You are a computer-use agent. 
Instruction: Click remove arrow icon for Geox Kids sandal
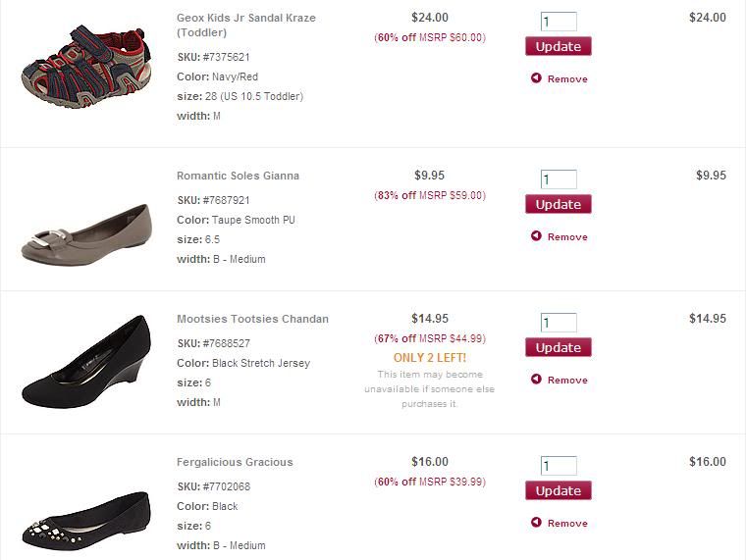pyautogui.click(x=536, y=78)
